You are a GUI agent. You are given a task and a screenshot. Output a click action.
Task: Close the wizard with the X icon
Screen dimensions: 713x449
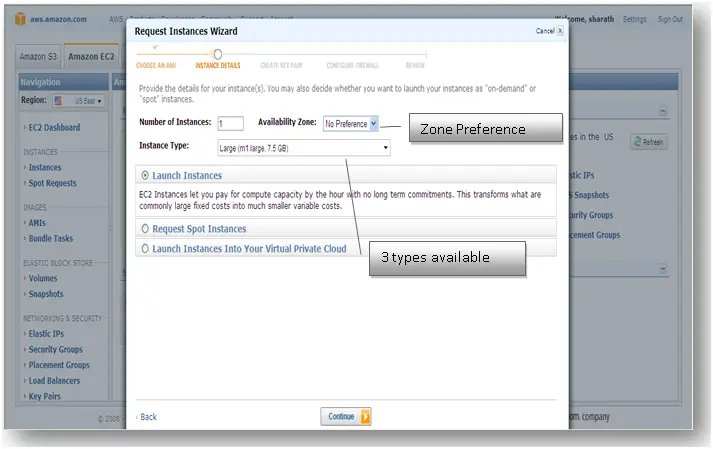[560, 30]
